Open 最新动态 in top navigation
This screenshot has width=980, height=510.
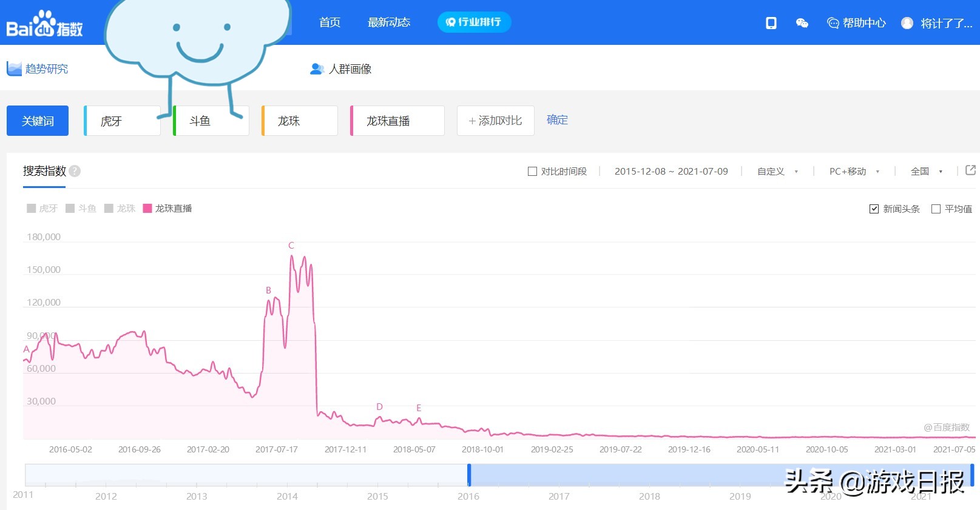[x=389, y=22]
